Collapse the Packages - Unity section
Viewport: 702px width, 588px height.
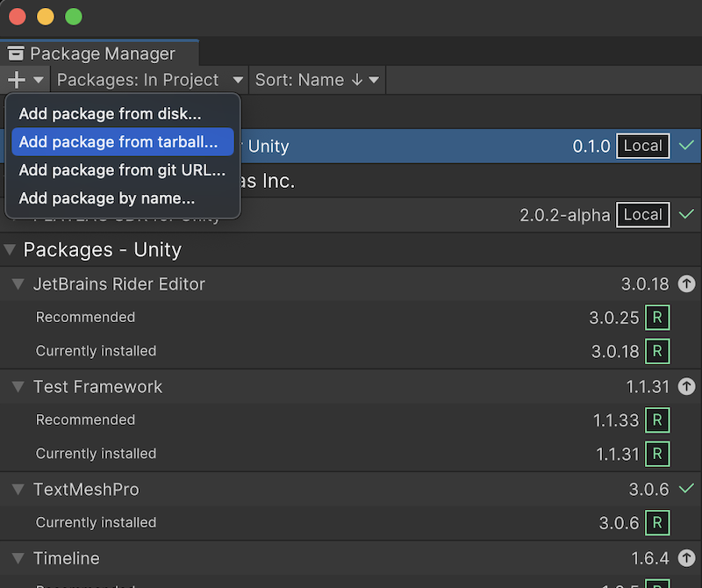pos(10,249)
